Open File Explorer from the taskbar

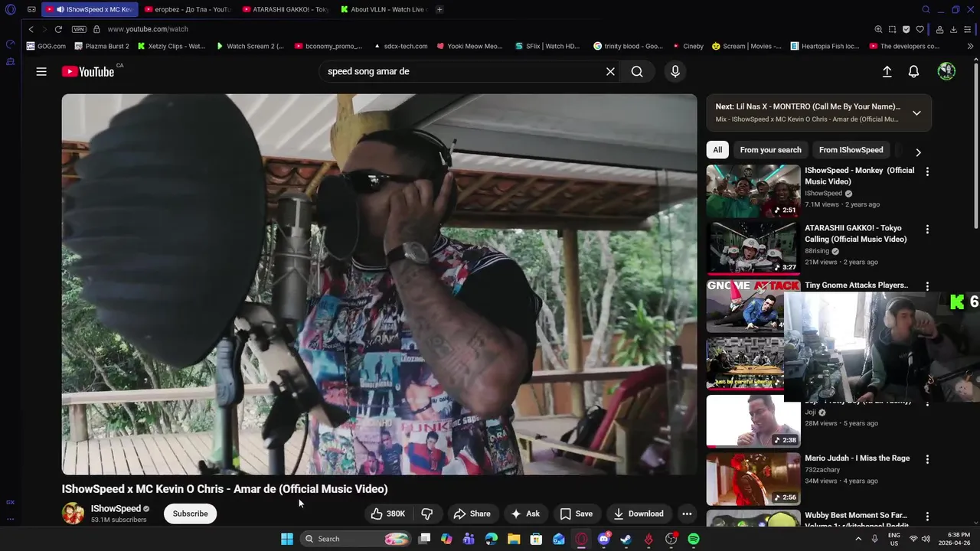point(514,539)
